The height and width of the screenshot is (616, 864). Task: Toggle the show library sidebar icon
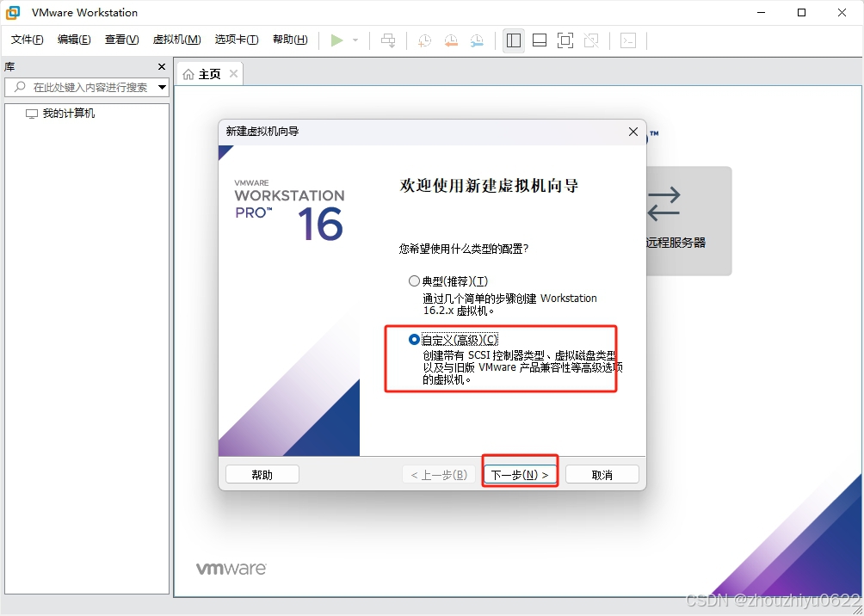(x=514, y=40)
